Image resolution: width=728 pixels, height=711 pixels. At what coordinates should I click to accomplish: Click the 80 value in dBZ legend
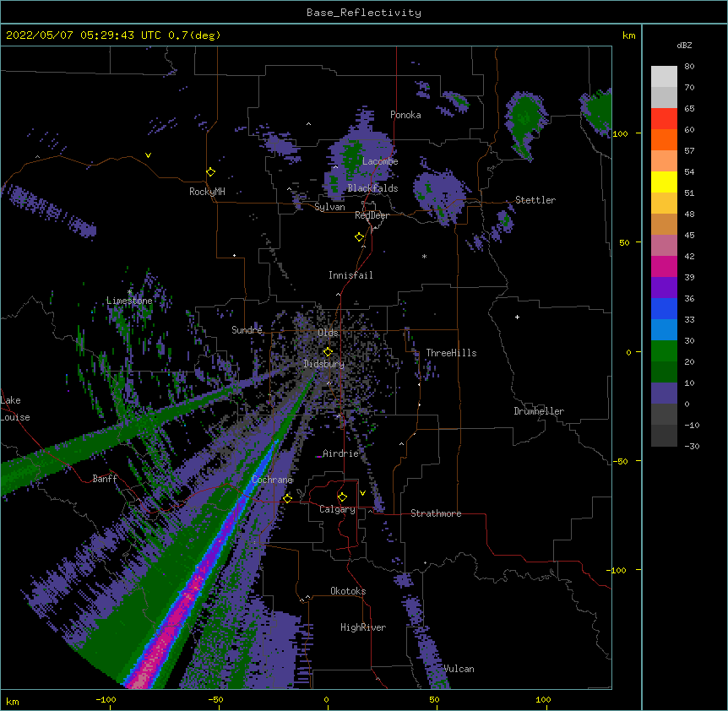(689, 67)
